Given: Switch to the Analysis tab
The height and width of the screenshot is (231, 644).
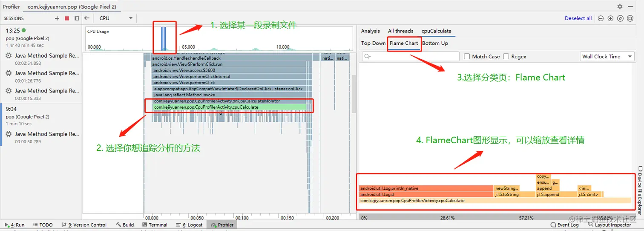Looking at the screenshot, I should 370,31.
